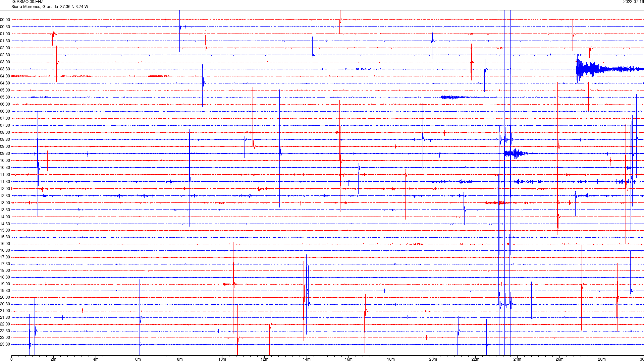Click the station code IG.ASMO.00.EHZ
The height and width of the screenshot is (362, 644).
[x=27, y=2]
